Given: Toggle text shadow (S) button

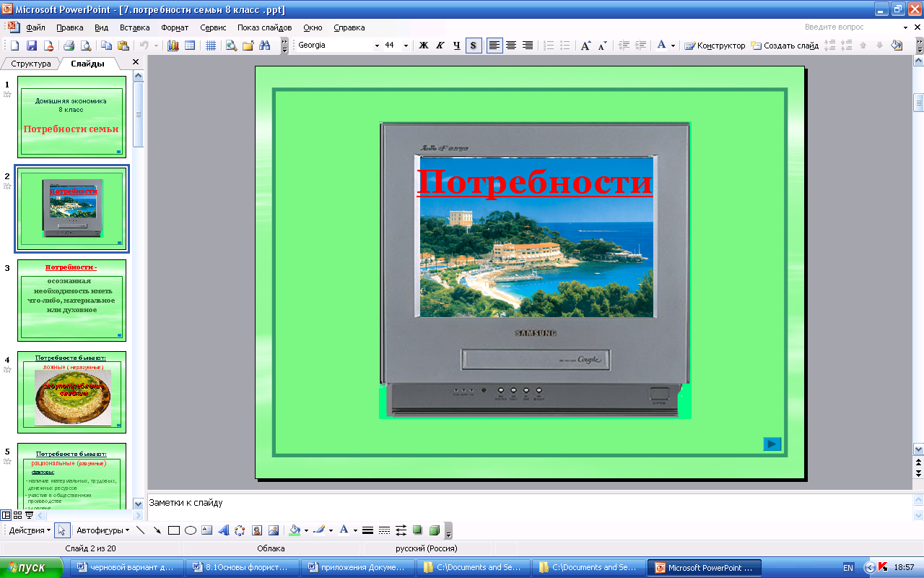Looking at the screenshot, I should pyautogui.click(x=474, y=46).
